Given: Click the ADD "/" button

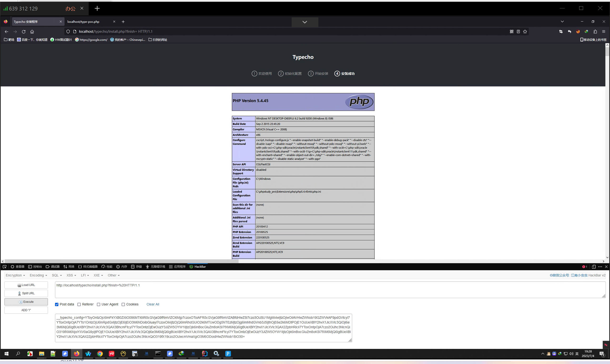Looking at the screenshot, I should (26, 310).
